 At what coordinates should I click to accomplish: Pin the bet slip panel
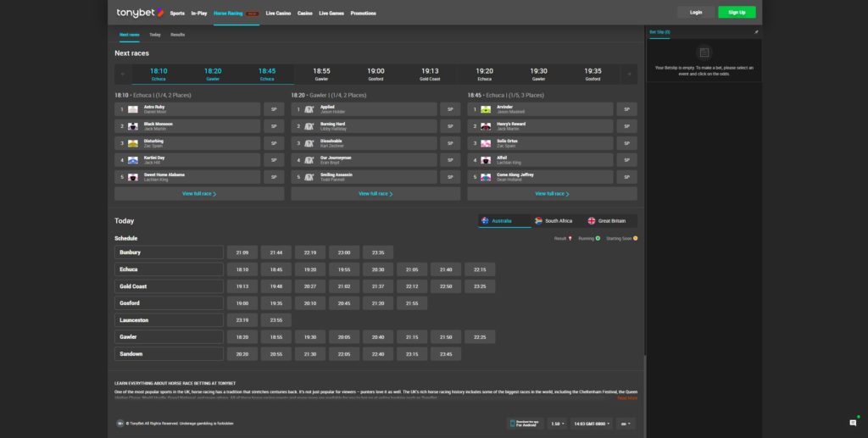point(756,32)
